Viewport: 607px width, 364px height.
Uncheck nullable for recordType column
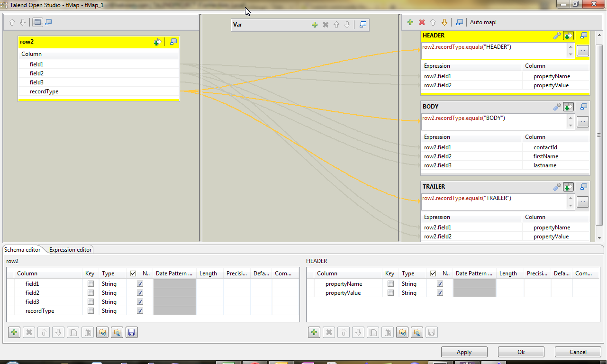click(140, 310)
